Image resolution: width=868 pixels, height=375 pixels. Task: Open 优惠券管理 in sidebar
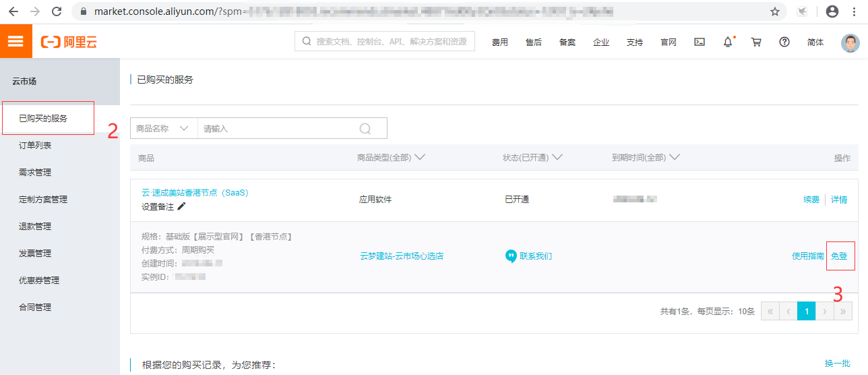pos(39,280)
